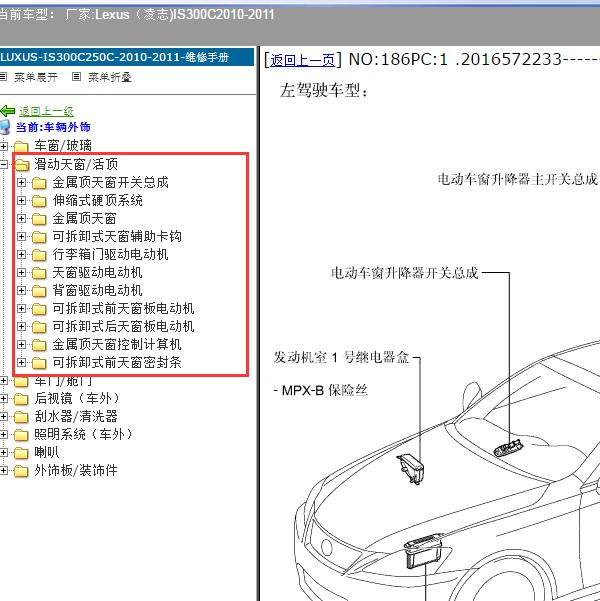Collapse the 滑动天窗/活顶 tree node
This screenshot has height=601, width=600.
point(3,164)
